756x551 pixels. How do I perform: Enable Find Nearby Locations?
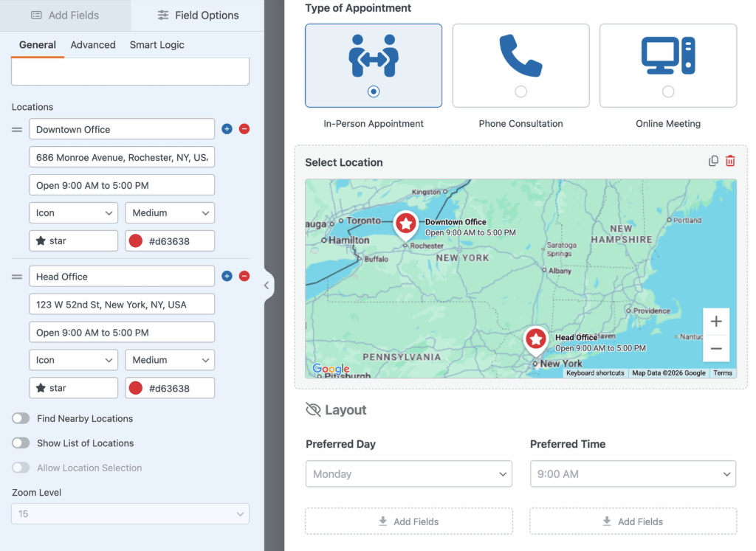[x=21, y=418]
